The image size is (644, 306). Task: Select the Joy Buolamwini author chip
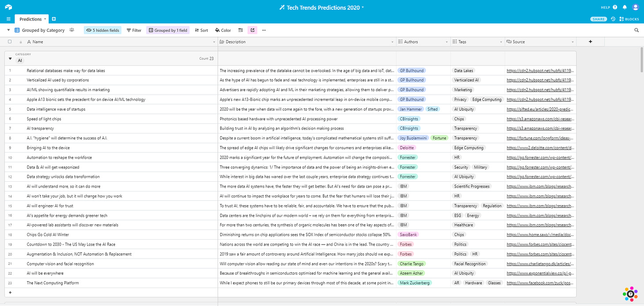click(413, 138)
